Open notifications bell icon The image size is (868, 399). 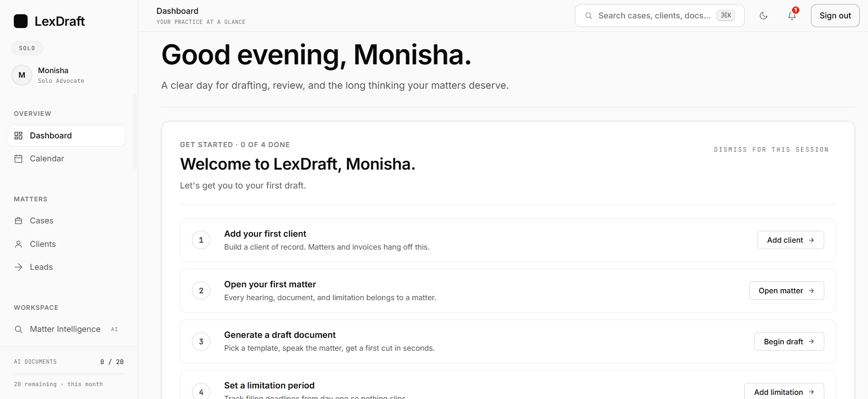tap(792, 16)
